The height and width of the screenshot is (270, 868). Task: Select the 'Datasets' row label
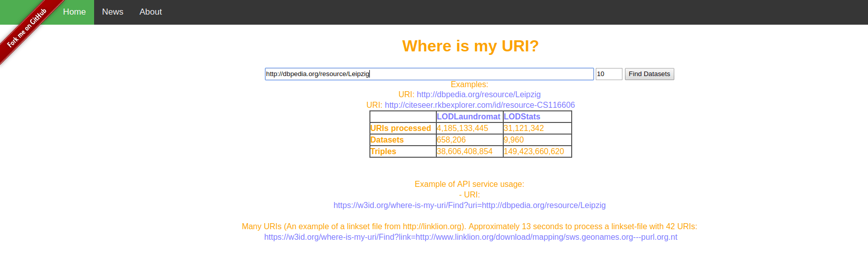(x=387, y=140)
